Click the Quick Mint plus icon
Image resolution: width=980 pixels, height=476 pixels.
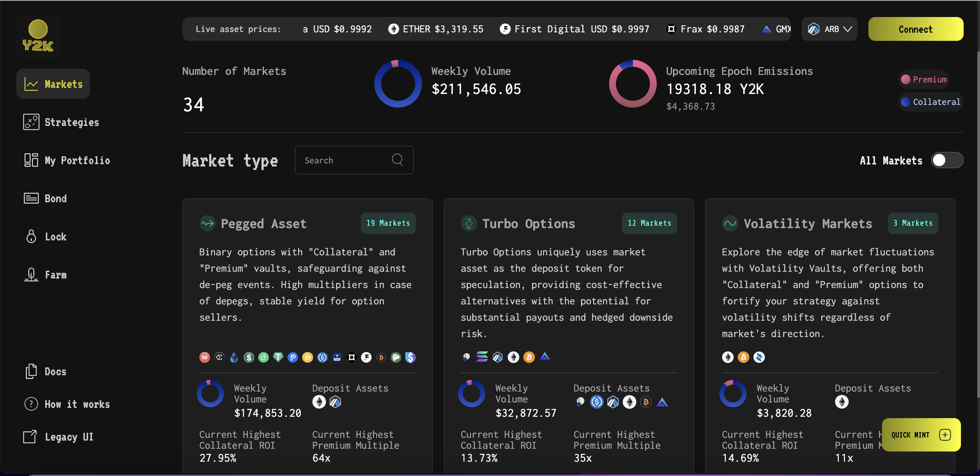(x=945, y=435)
